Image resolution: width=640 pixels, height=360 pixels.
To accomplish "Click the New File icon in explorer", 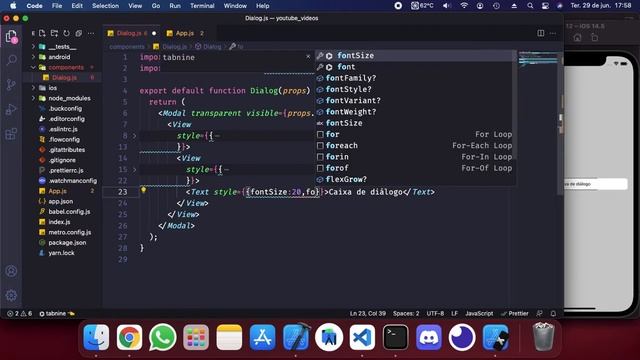I will pyautogui.click(x=42, y=33).
